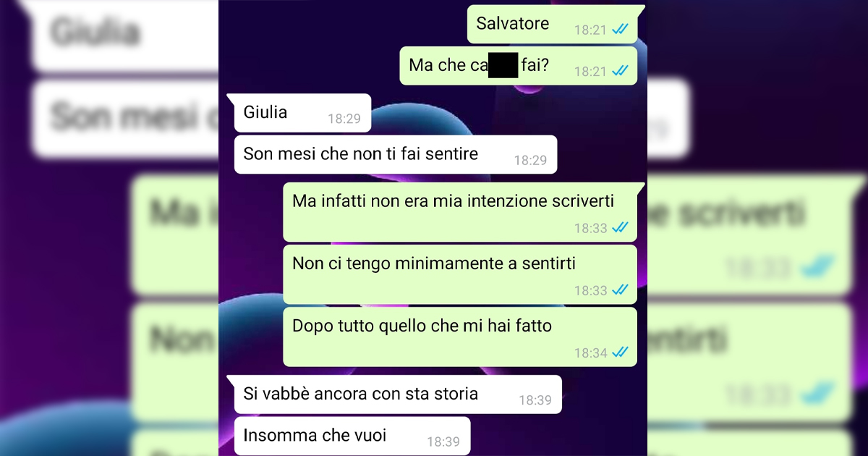Click the 18:34 timestamp of 'Dopo tutto' message
This screenshot has height=456, width=868.
coord(591,352)
